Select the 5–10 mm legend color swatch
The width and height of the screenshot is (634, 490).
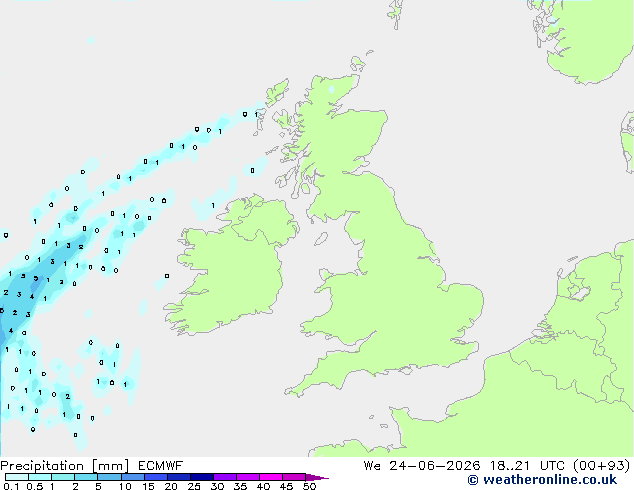[109, 477]
